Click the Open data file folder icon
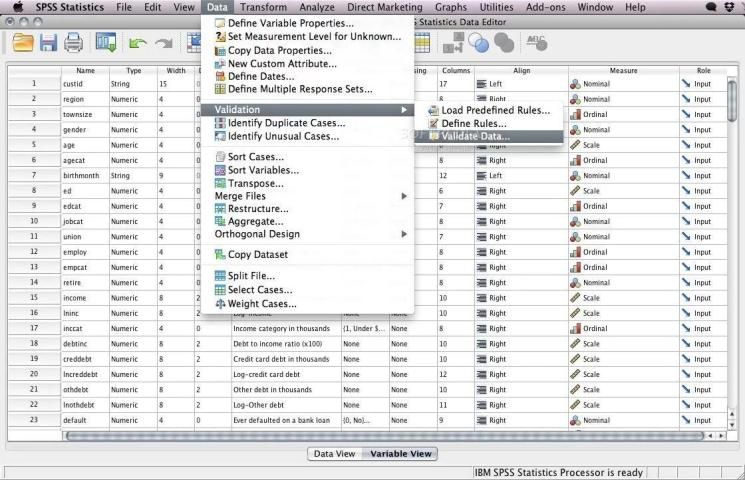 [22, 42]
